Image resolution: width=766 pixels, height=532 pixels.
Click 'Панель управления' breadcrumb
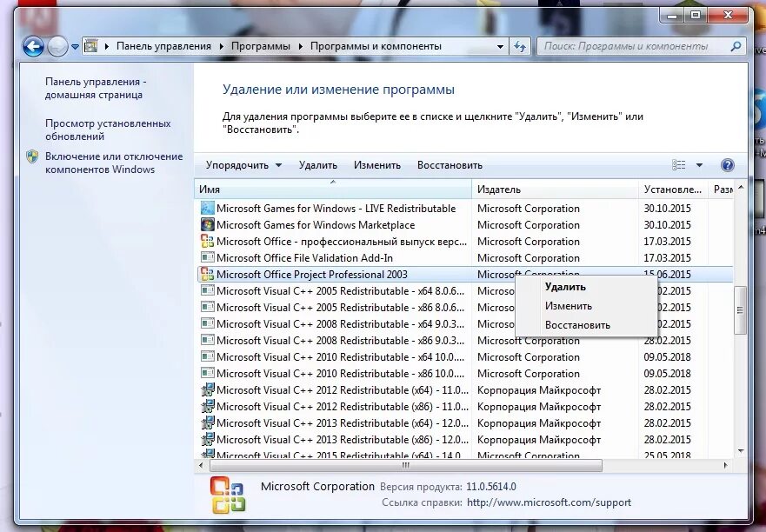pyautogui.click(x=163, y=46)
